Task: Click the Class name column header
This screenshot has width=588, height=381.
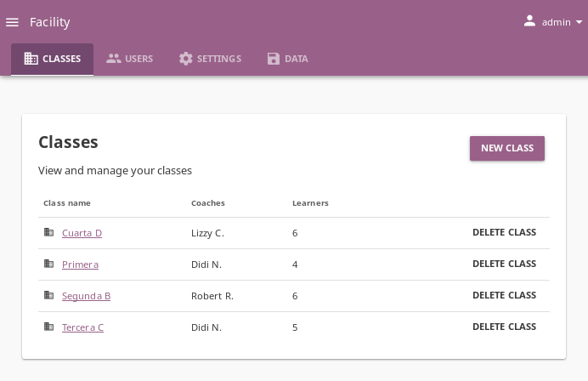Action: pos(67,203)
